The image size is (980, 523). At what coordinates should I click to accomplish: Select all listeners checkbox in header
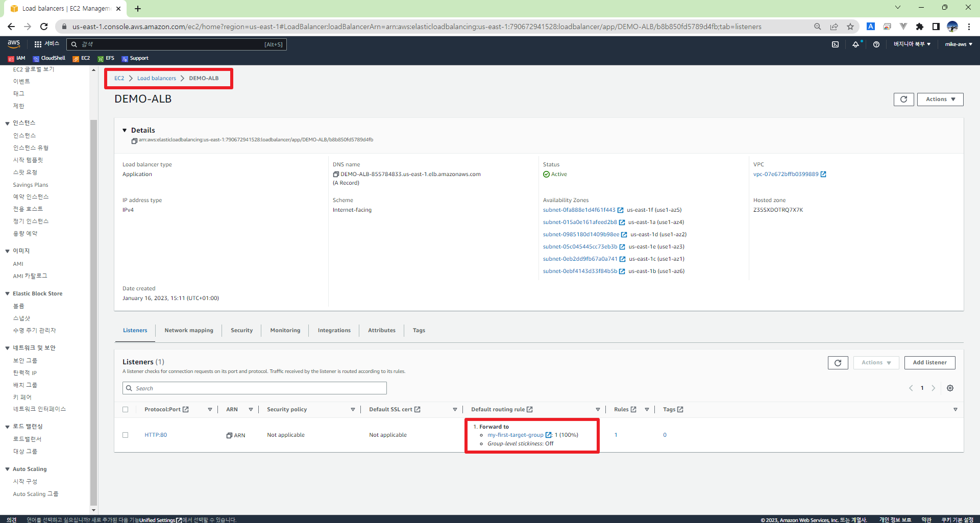point(126,410)
